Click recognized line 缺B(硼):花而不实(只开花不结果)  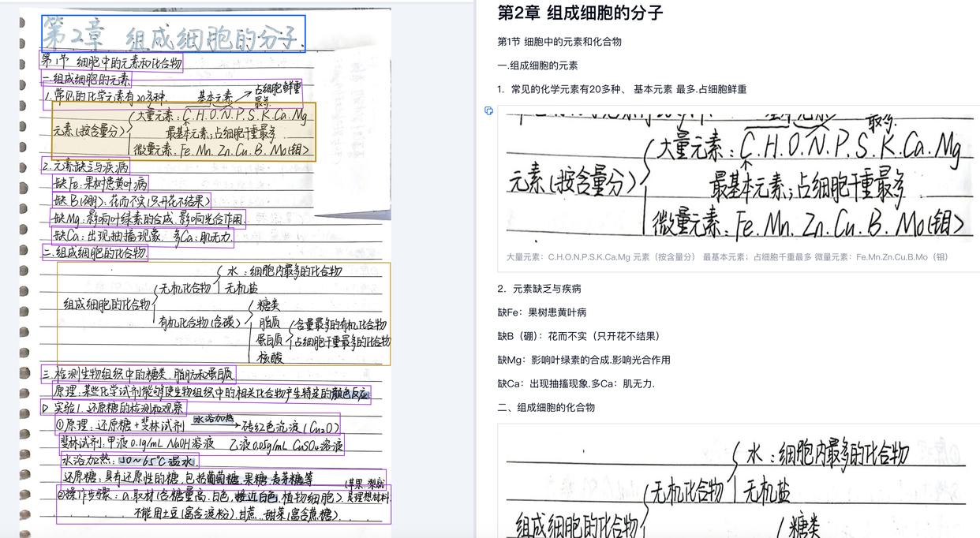pos(578,336)
